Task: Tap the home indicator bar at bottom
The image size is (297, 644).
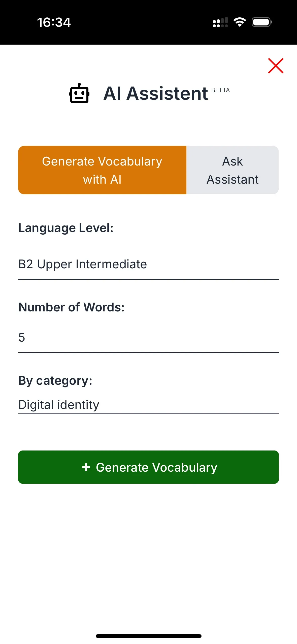Action: [148, 636]
